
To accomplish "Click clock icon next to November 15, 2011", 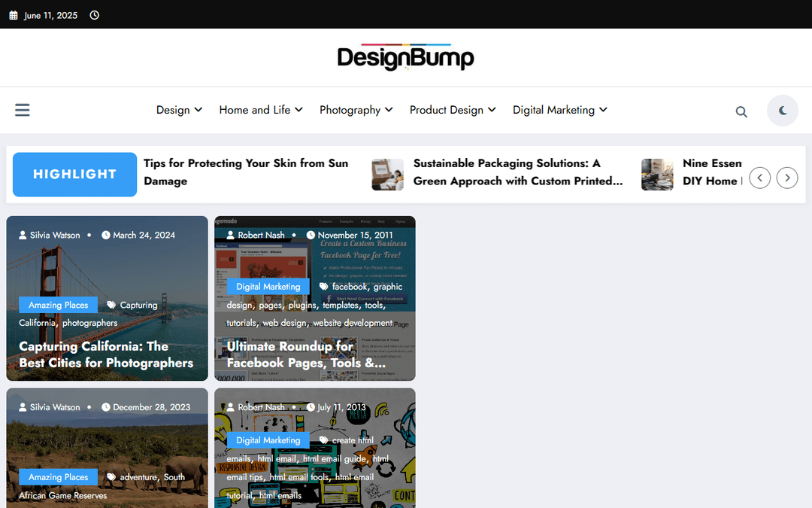I will (311, 235).
